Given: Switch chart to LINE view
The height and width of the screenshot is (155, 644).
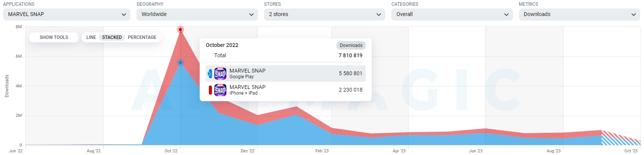Looking at the screenshot, I should tap(91, 37).
